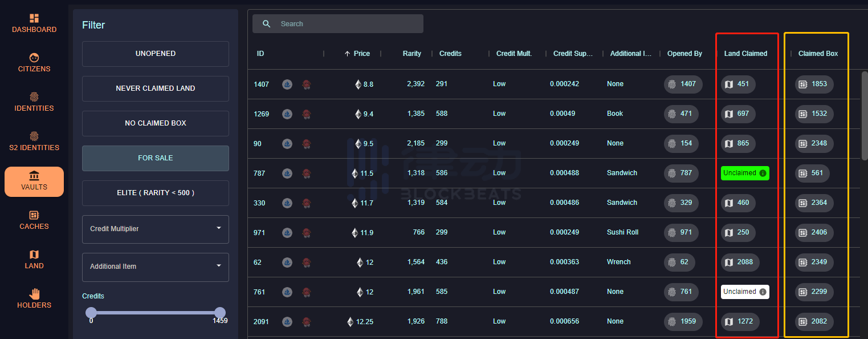Open land map chip 2088
The image size is (868, 339).
(739, 263)
